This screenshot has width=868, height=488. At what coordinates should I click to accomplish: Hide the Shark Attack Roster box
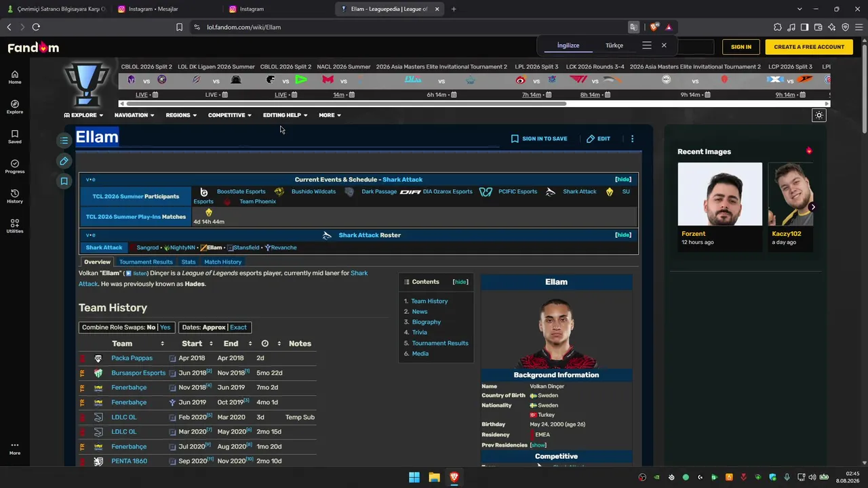623,235
